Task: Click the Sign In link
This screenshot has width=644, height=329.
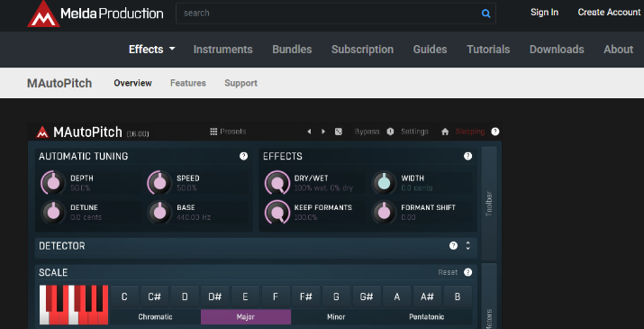Action: point(544,13)
